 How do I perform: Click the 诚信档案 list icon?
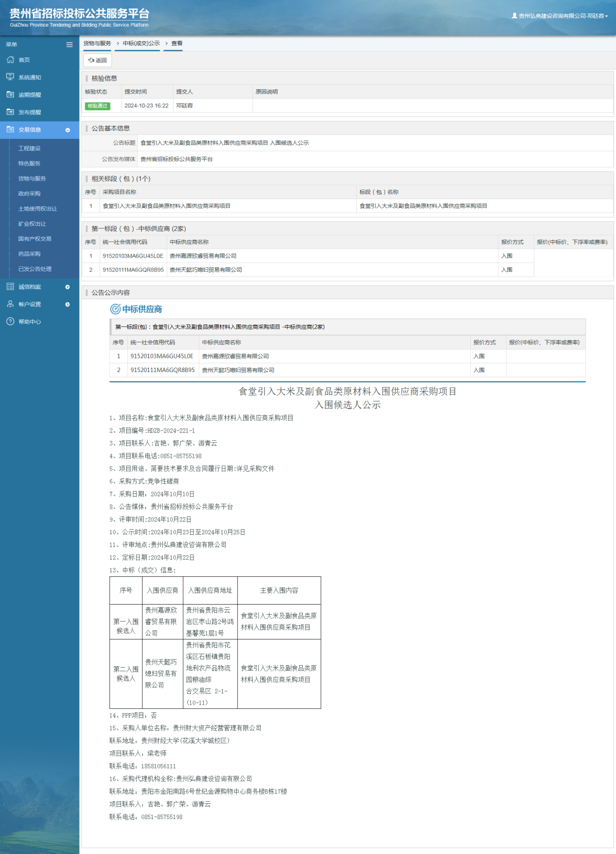(10, 286)
